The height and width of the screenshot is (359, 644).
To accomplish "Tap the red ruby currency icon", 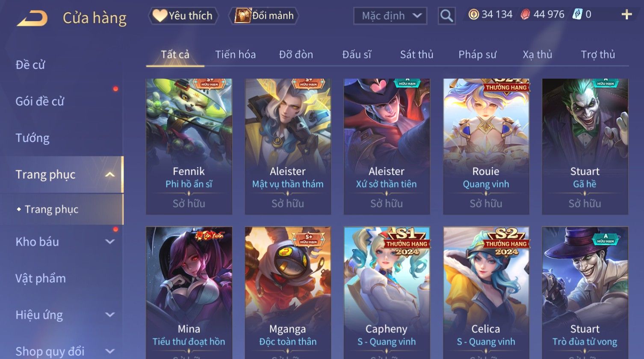I will (525, 15).
